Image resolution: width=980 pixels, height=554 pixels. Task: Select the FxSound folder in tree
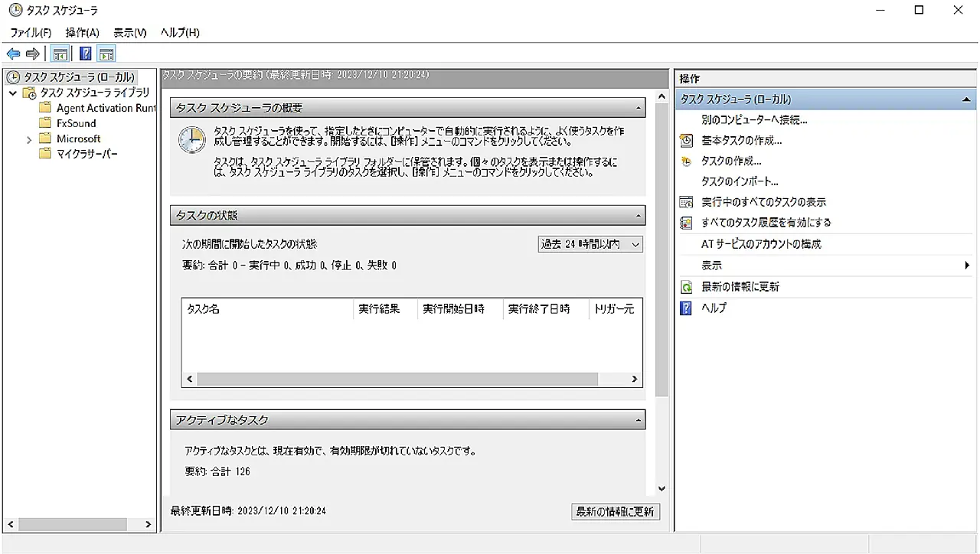click(76, 123)
